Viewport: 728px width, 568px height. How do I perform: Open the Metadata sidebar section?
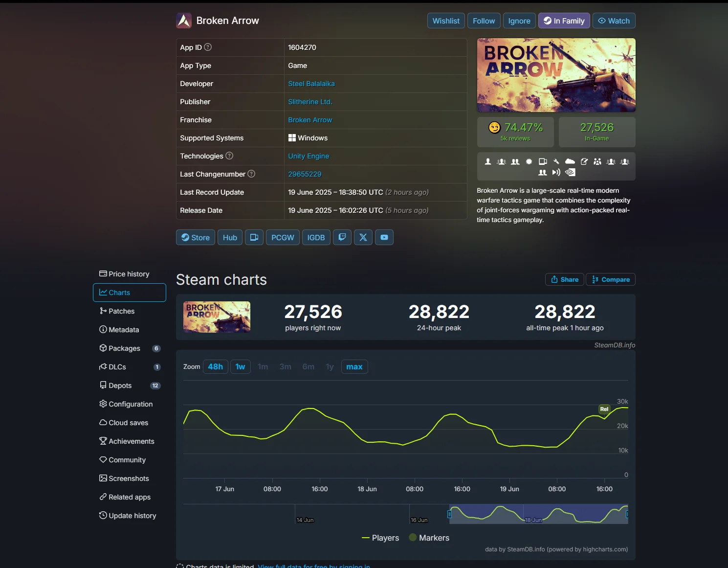[x=130, y=330]
